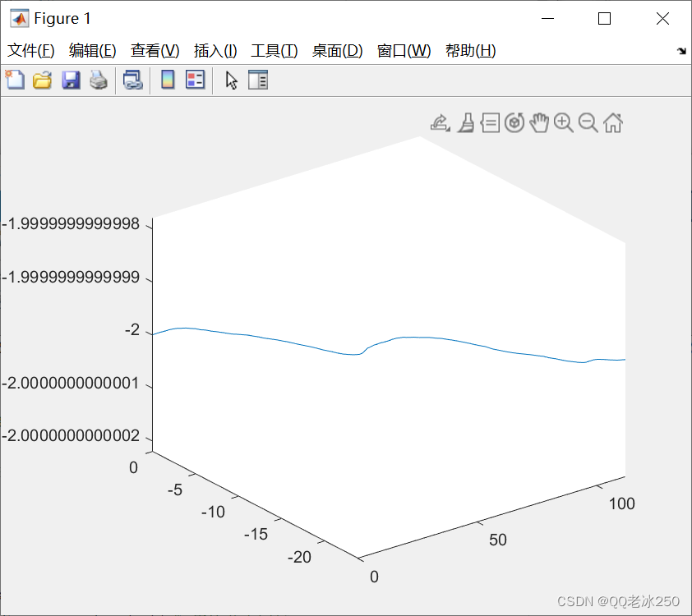
Task: Enable the Data Tips tool in the axes toolbar
Action: [x=491, y=123]
